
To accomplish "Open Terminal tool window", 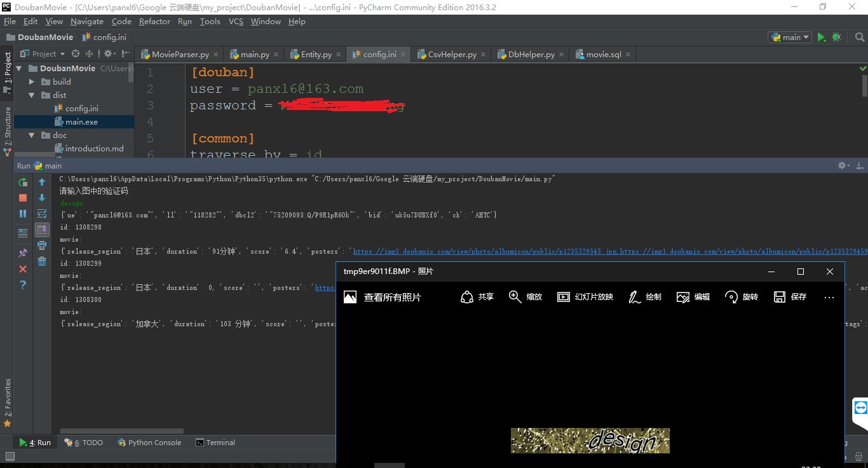I will click(x=215, y=443).
